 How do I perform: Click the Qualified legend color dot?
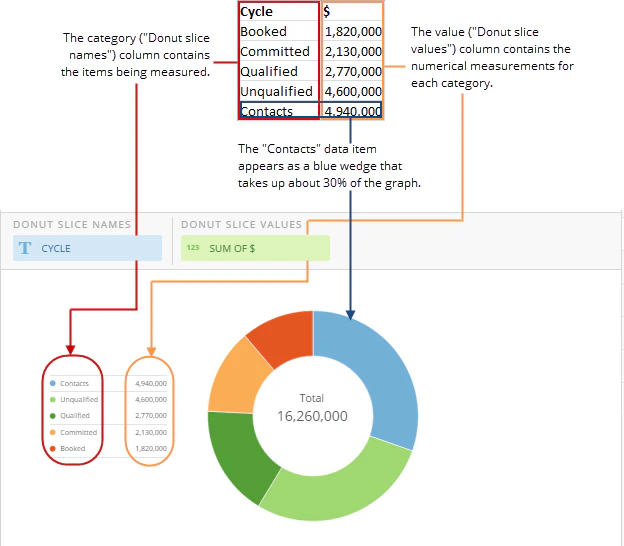point(53,415)
